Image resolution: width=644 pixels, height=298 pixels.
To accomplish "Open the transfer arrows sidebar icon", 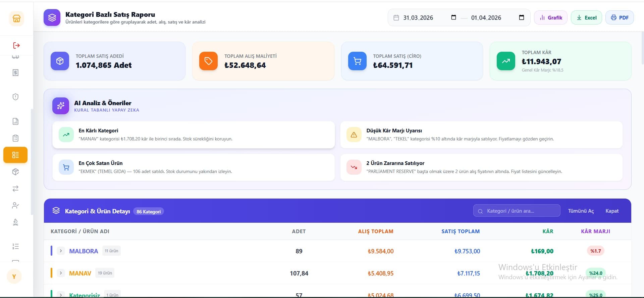I will pos(15,188).
